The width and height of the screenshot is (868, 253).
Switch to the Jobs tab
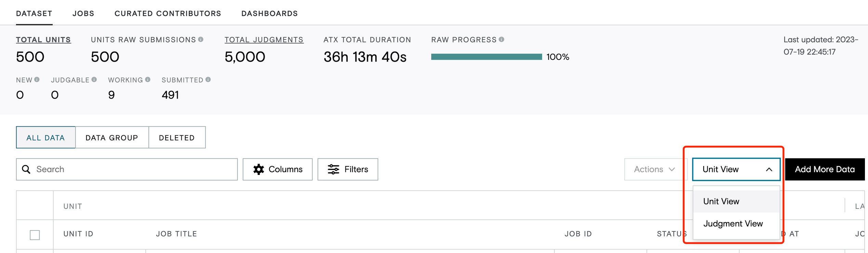pyautogui.click(x=83, y=13)
